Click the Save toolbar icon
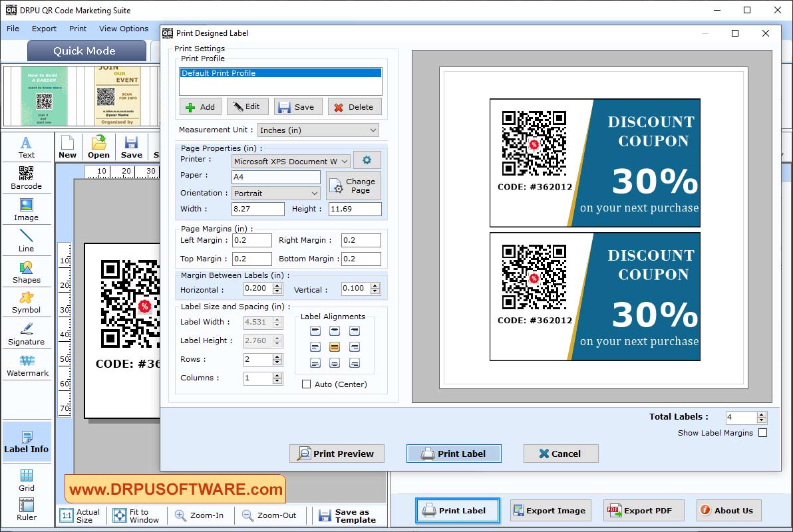 coord(132,147)
